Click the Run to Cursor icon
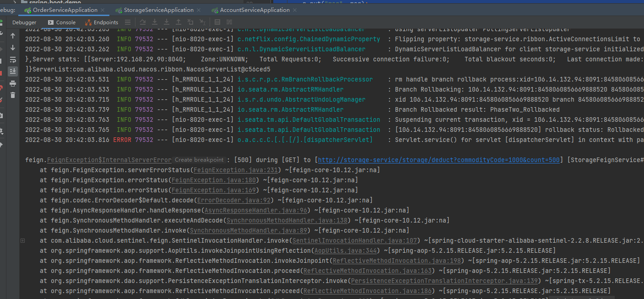Screen dimensions: 644x299 tap(202, 22)
